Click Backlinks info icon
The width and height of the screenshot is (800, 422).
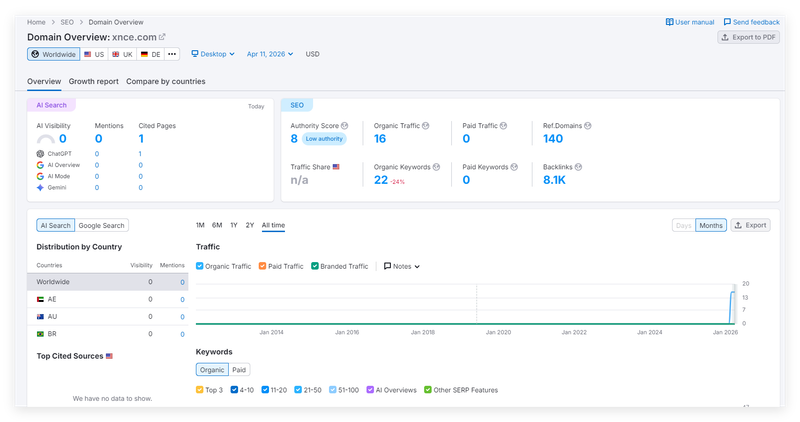(x=578, y=167)
